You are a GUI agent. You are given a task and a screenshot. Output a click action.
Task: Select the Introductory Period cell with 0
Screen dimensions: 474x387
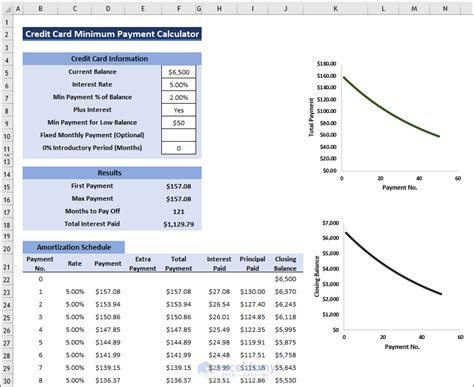[x=178, y=148]
